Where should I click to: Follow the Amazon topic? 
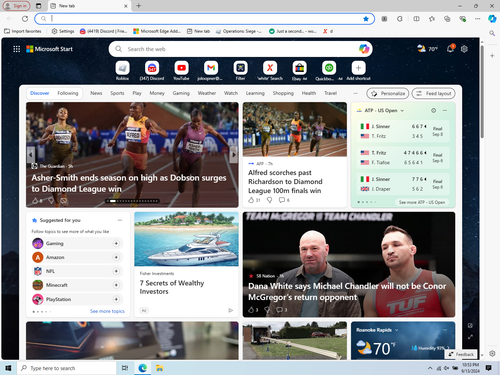(x=116, y=257)
